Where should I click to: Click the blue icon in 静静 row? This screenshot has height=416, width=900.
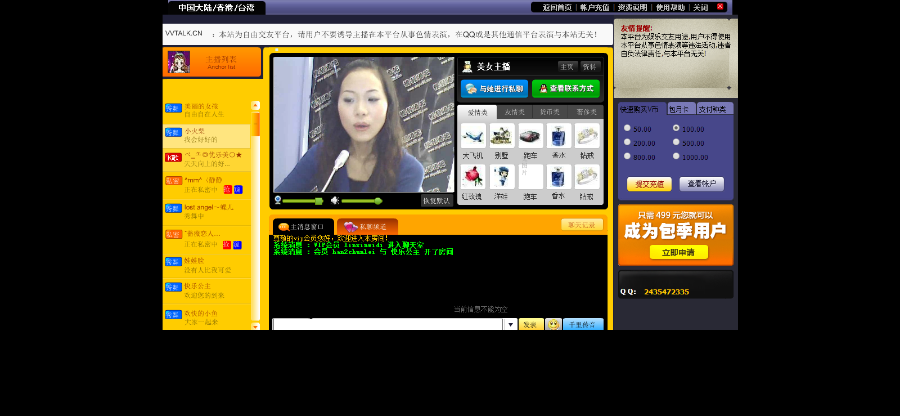click(238, 190)
